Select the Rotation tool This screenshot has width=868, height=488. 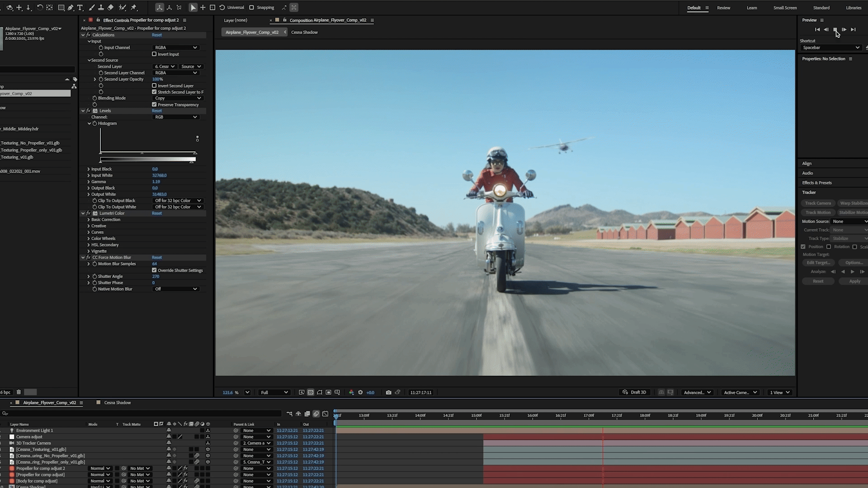[40, 7]
